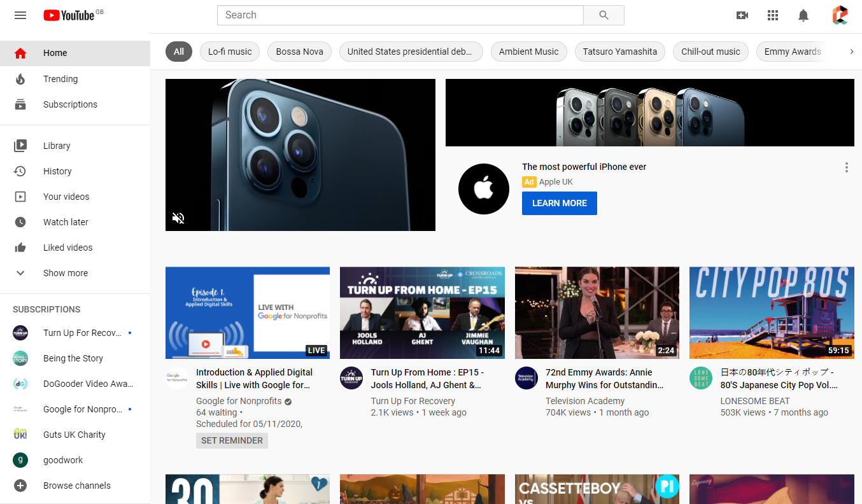This screenshot has width=862, height=504.
Task: Open the YouTube apps grid icon
Action: coord(773,15)
